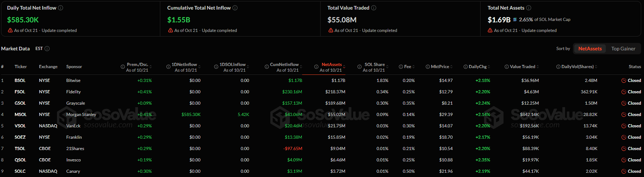Click the Closed clock icon for MSOL
Screen dimensions: 644x177
tap(624, 115)
